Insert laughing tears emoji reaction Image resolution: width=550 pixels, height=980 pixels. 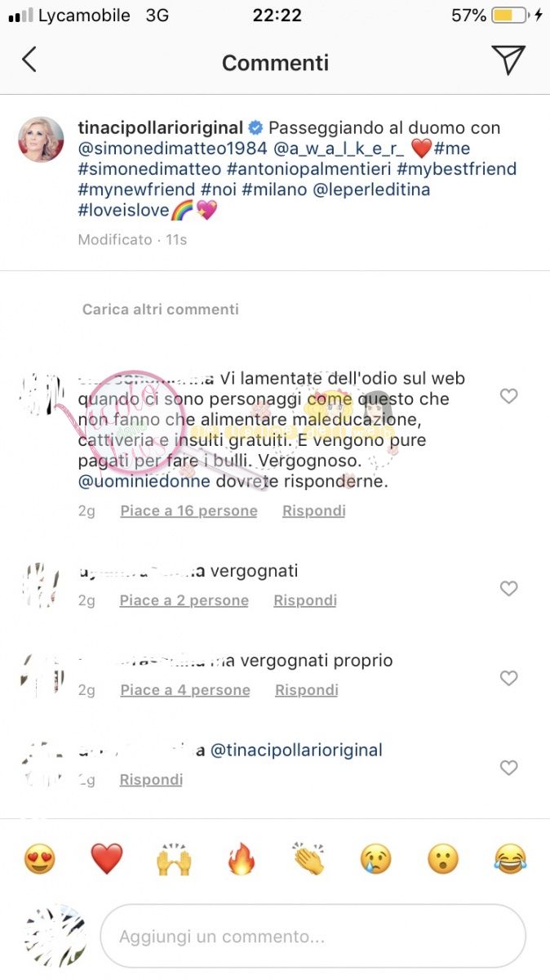(x=510, y=859)
